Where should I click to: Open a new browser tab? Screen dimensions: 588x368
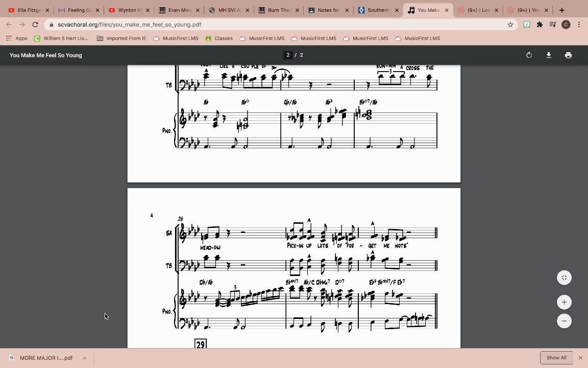point(561,10)
